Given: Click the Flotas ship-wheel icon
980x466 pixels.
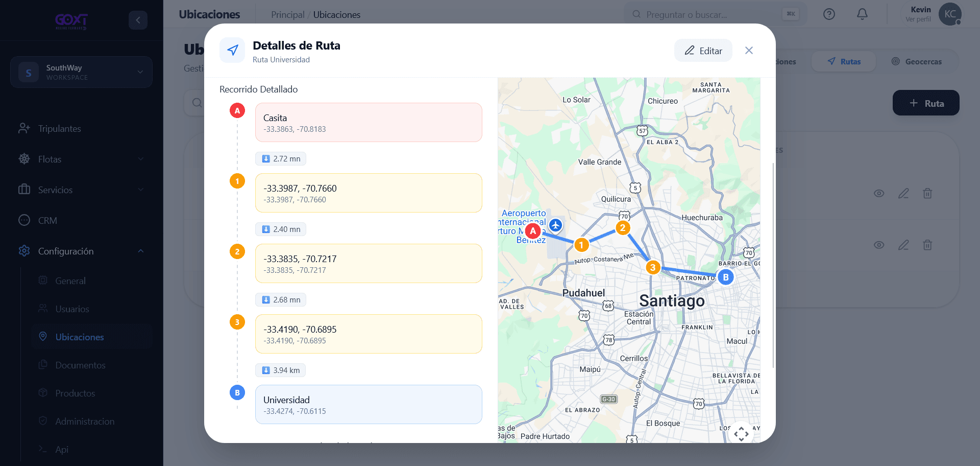Looking at the screenshot, I should (24, 159).
